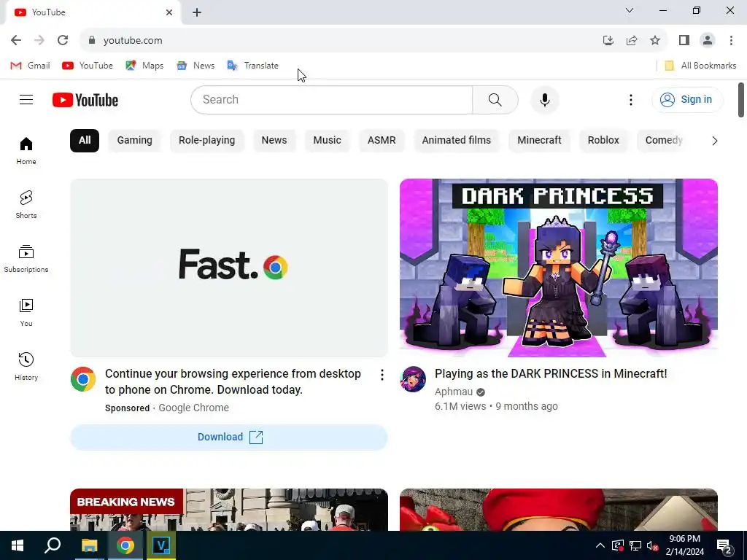Open the Aphmau channel name link
The height and width of the screenshot is (560, 747).
(454, 392)
